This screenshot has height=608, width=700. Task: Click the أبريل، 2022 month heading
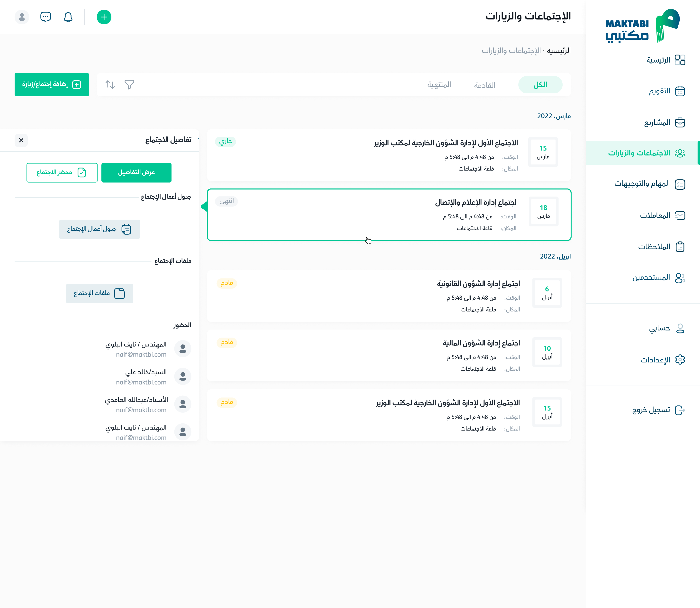[555, 257]
